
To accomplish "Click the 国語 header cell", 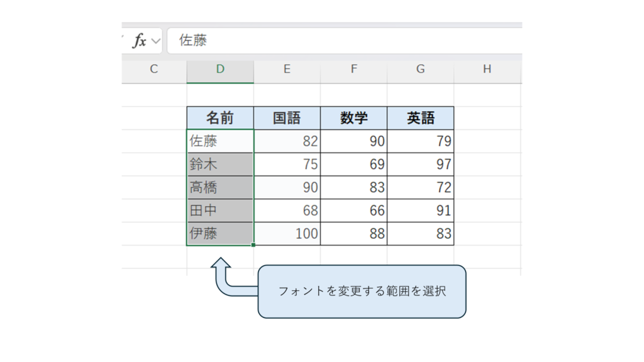I will pos(287,118).
